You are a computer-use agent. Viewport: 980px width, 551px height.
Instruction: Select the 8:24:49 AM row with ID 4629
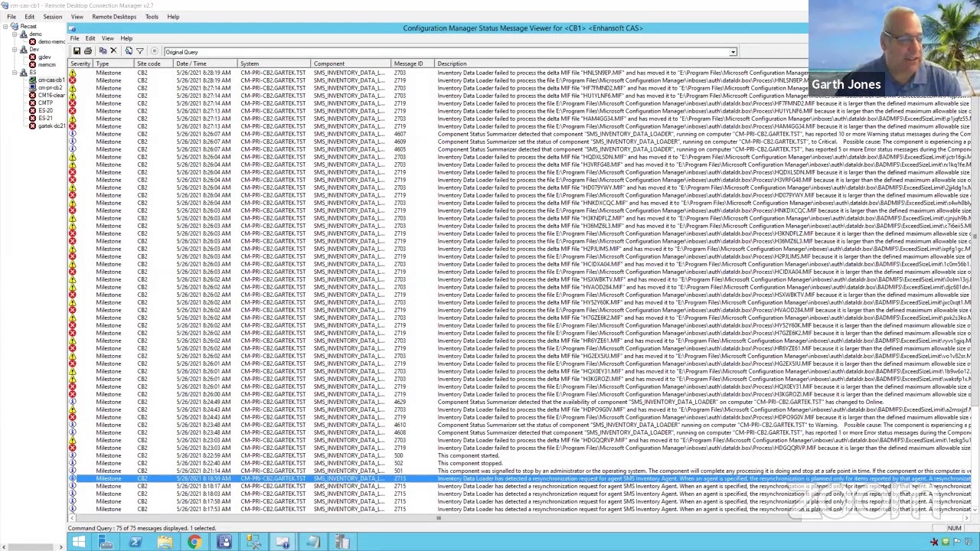[x=520, y=402]
